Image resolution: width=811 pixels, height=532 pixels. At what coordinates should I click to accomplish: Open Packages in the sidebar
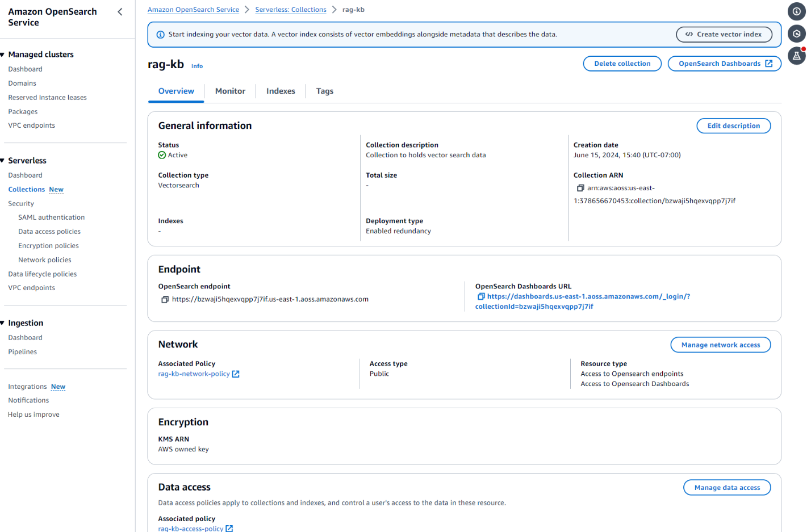coord(23,112)
